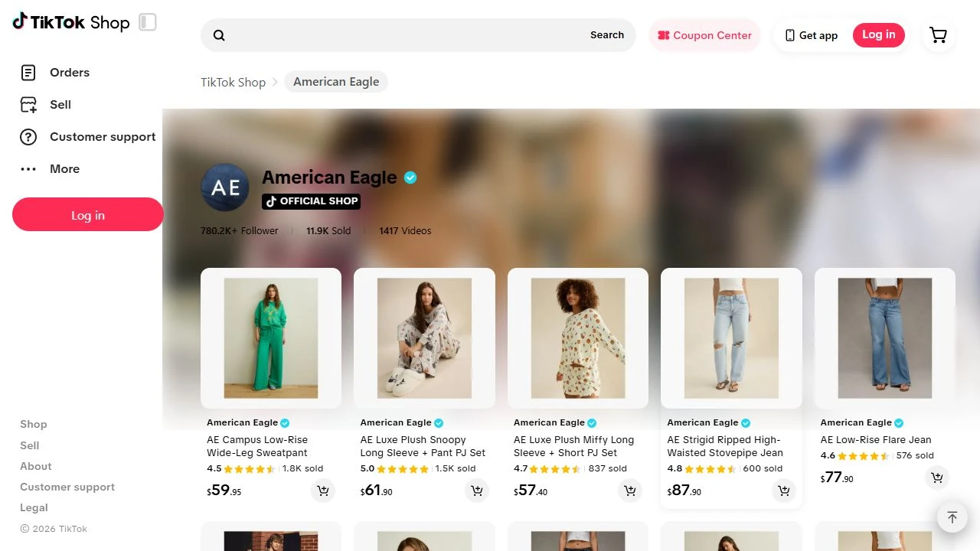Open the shopping cart icon
Screen dimensions: 980x551
coord(938,35)
